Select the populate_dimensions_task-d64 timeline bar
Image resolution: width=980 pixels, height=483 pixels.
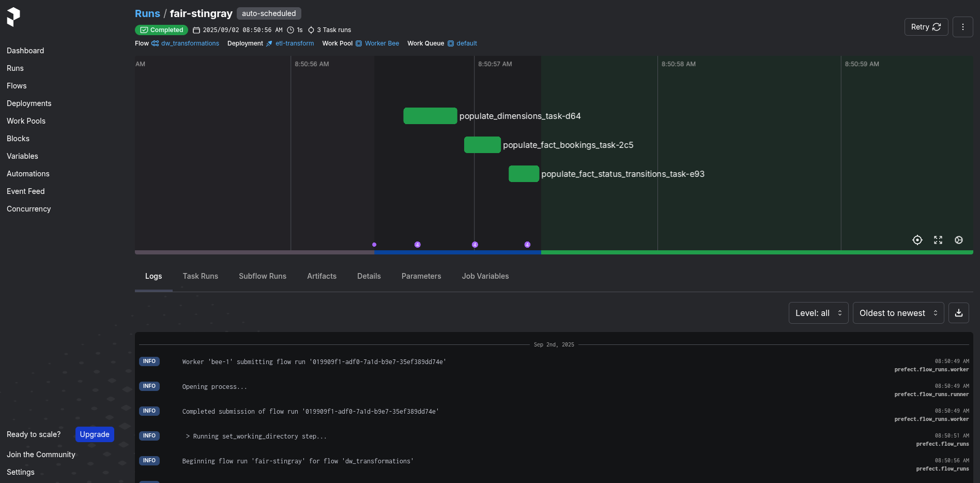coord(430,116)
